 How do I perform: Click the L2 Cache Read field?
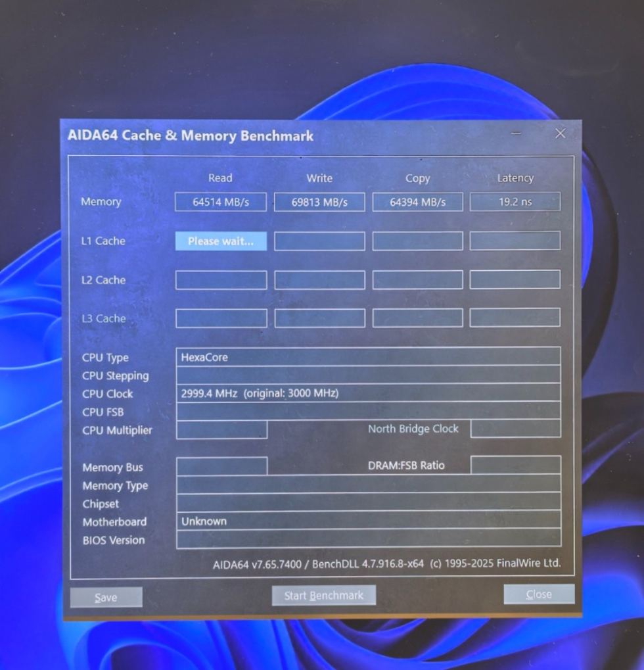point(221,280)
